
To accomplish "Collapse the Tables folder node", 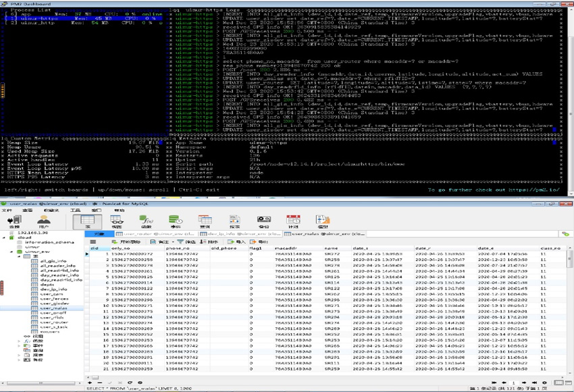I will 19,256.
